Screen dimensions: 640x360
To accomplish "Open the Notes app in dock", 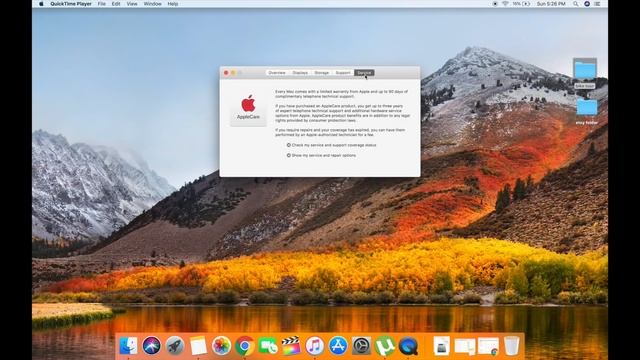I will pos(198,346).
